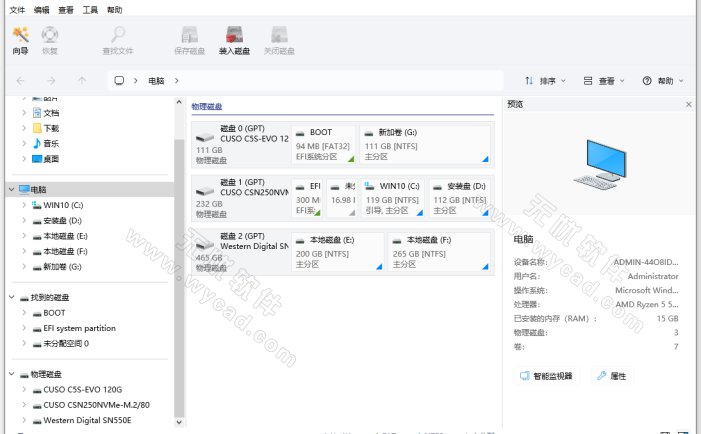Select 磁盘 2 (GPT) Western Digital disk

pyautogui.click(x=241, y=252)
